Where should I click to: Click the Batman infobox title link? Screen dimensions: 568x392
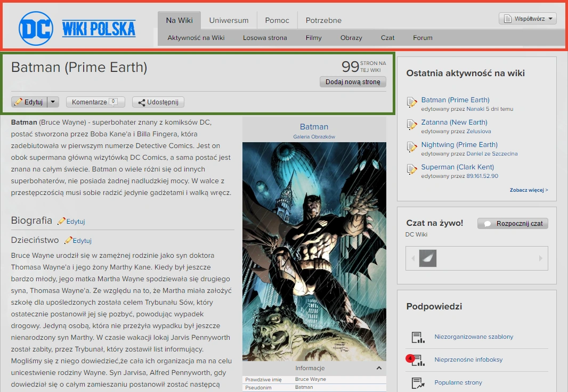[314, 127]
